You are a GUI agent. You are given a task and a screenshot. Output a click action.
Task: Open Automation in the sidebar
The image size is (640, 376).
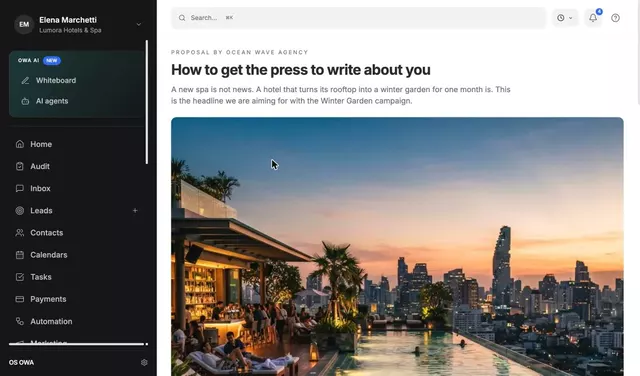pyautogui.click(x=51, y=321)
